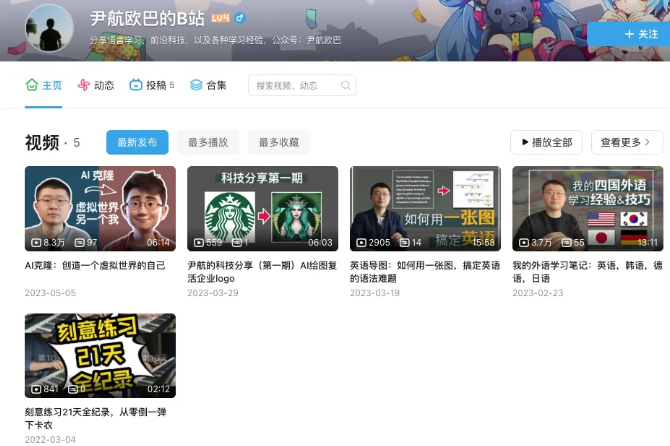Viewport: 670px width, 446px height.
Task: Focus the 搜索视频、动态 search field
Action: 302,85
